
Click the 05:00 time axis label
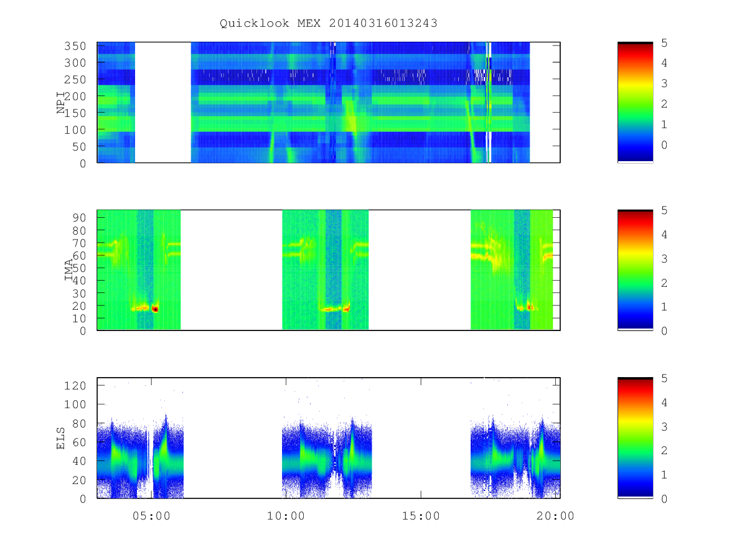151,516
